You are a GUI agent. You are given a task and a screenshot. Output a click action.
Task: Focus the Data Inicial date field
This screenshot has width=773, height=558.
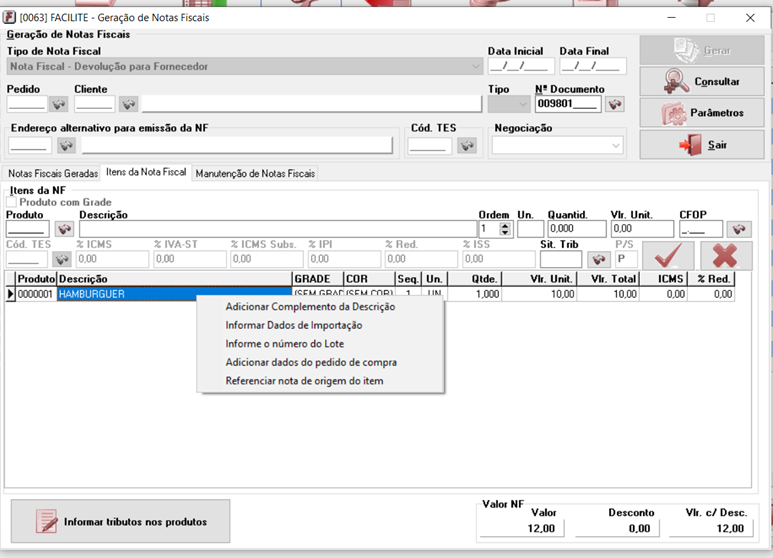521,66
